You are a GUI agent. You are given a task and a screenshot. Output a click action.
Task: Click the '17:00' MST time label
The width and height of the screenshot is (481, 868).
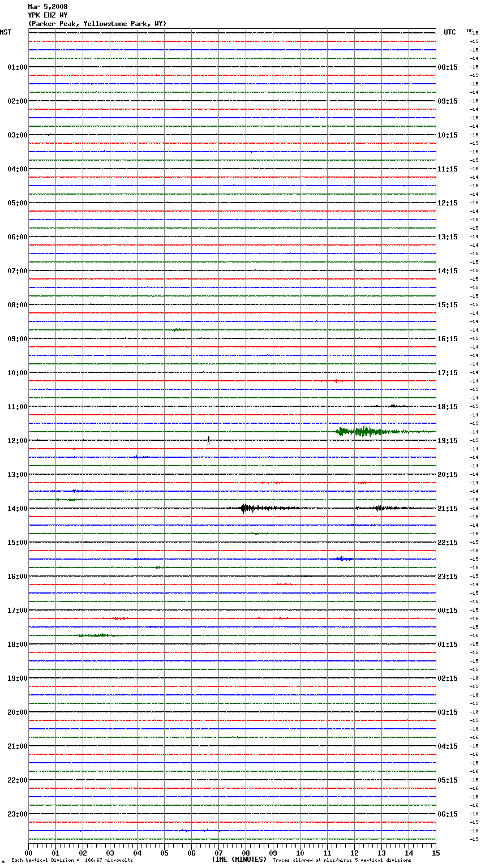point(18,611)
